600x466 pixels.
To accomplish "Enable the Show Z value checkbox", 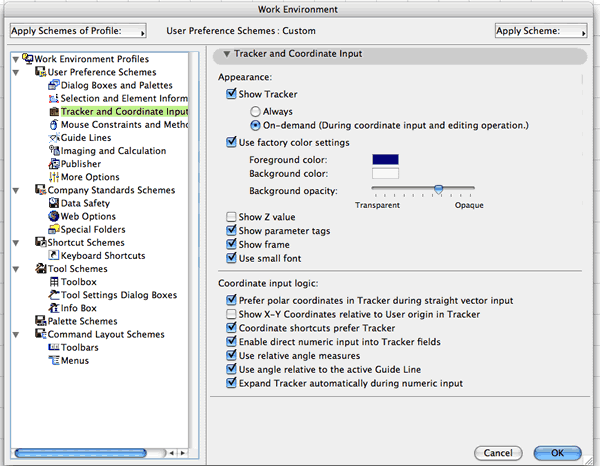I will (x=232, y=217).
